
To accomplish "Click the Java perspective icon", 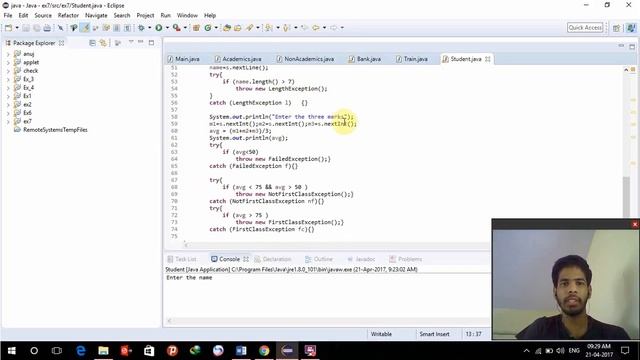I will [x=631, y=28].
